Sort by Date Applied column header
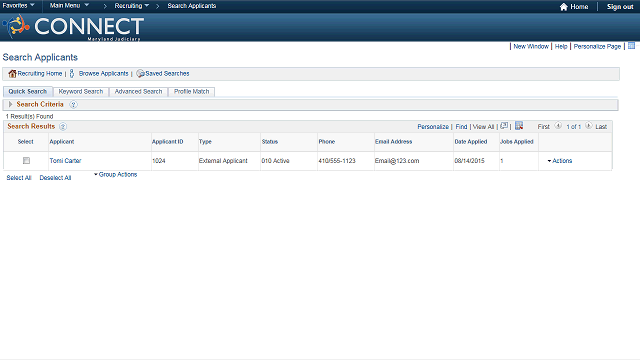 click(x=471, y=142)
